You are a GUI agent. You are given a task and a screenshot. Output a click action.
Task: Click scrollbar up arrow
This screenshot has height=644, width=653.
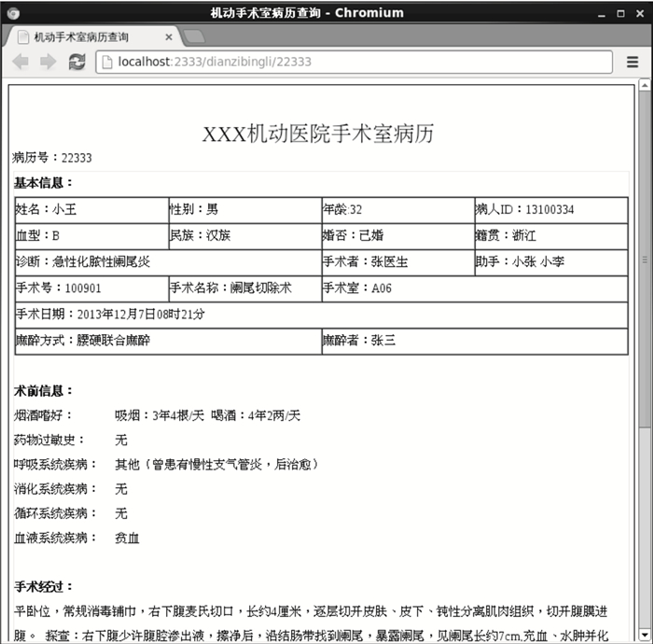click(645, 85)
